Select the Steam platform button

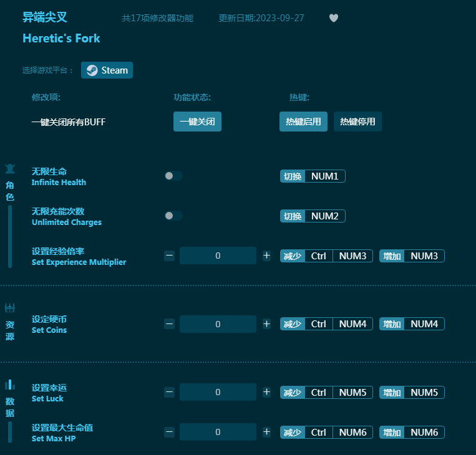coord(107,70)
